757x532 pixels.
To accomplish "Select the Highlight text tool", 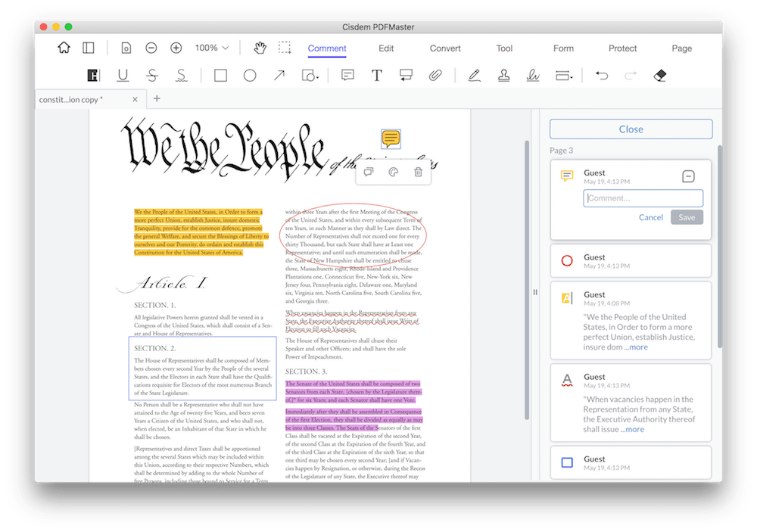I will [x=92, y=76].
